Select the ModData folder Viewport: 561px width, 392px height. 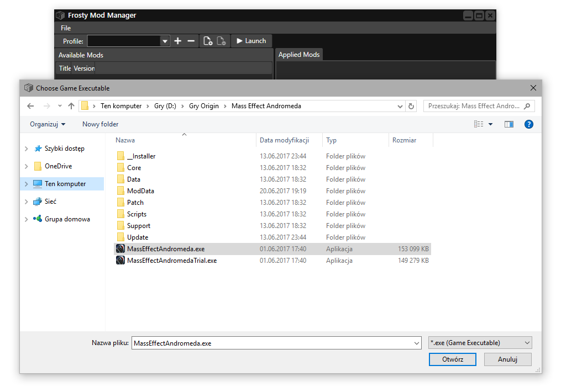[x=272, y=191]
